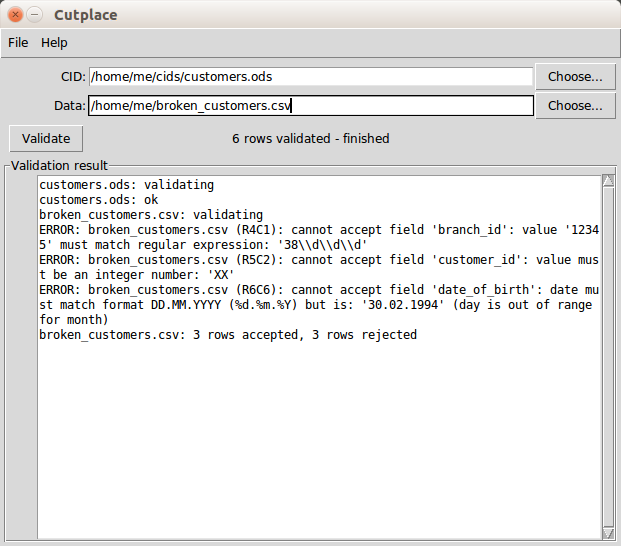Click the scrollbar up arrow
Image resolution: width=621 pixels, height=546 pixels.
[x=608, y=181]
